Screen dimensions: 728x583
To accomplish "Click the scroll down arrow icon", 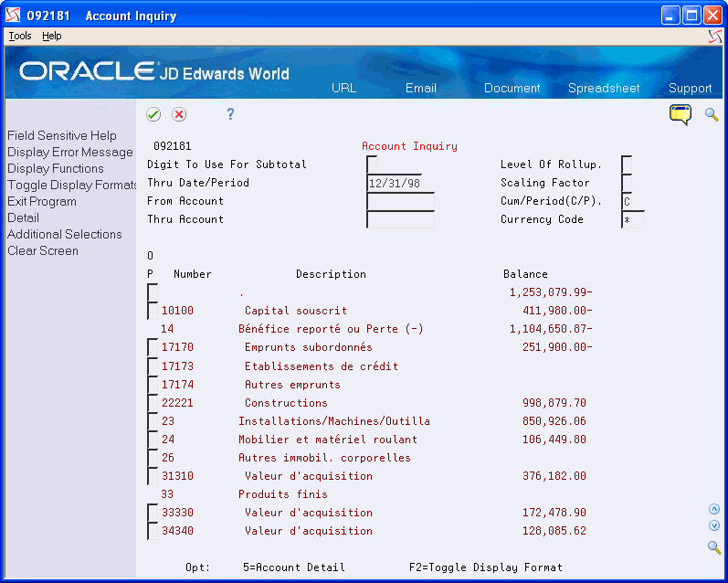I will coord(714,525).
